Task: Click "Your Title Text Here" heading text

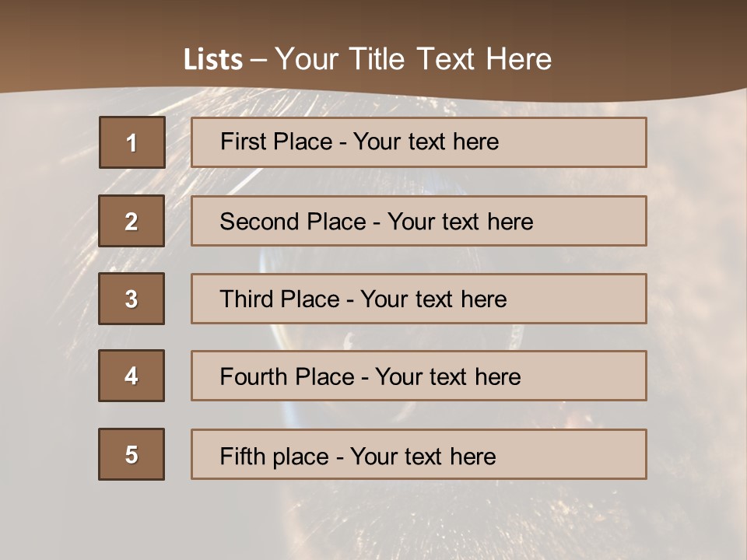Action: 413,60
